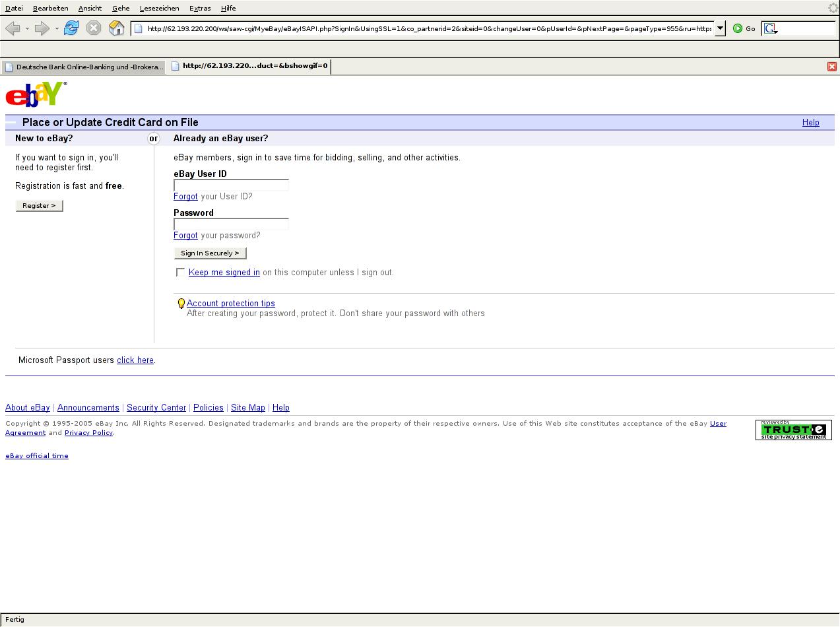Viewport: 840px width, 627px height.
Task: Open the Ansicht menu
Action: (x=90, y=8)
